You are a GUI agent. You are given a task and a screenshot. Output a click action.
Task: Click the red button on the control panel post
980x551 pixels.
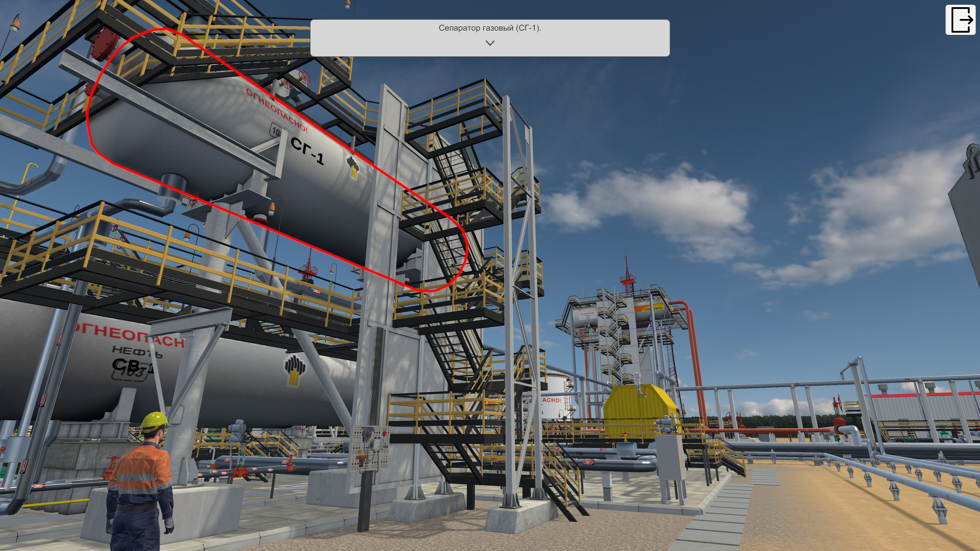click(x=385, y=433)
